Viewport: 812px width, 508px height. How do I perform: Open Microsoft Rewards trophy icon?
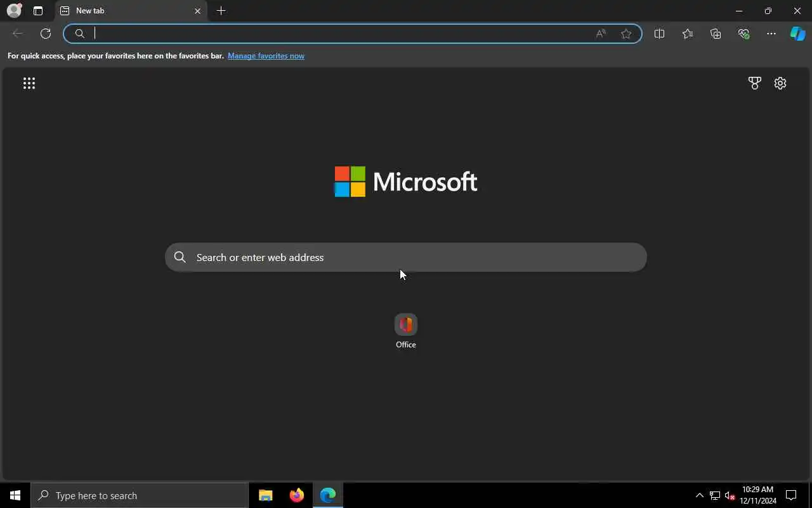click(x=754, y=83)
